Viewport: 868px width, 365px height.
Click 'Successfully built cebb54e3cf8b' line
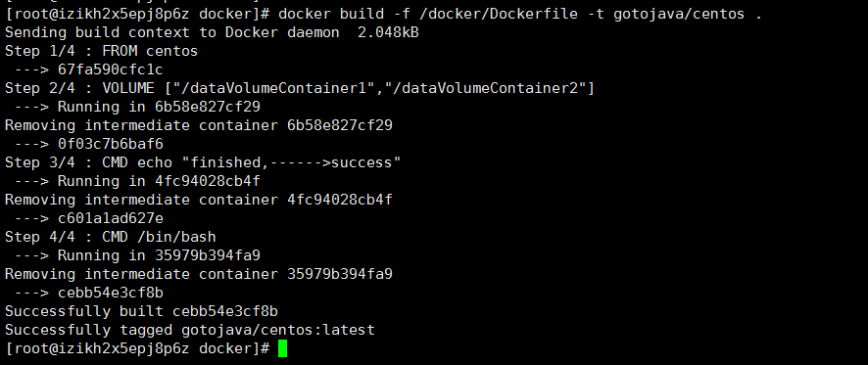(141, 311)
